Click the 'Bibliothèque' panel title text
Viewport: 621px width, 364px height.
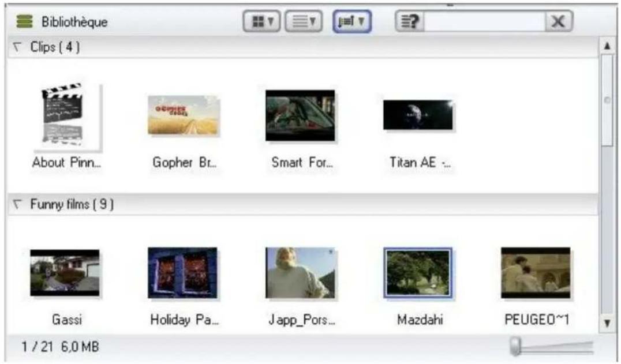[x=74, y=22]
